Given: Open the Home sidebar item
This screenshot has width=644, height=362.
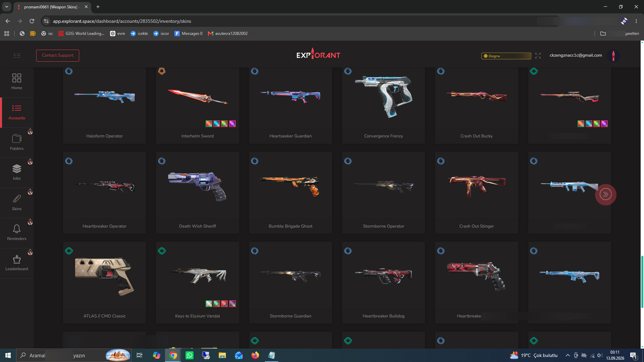Looking at the screenshot, I should 17,82.
